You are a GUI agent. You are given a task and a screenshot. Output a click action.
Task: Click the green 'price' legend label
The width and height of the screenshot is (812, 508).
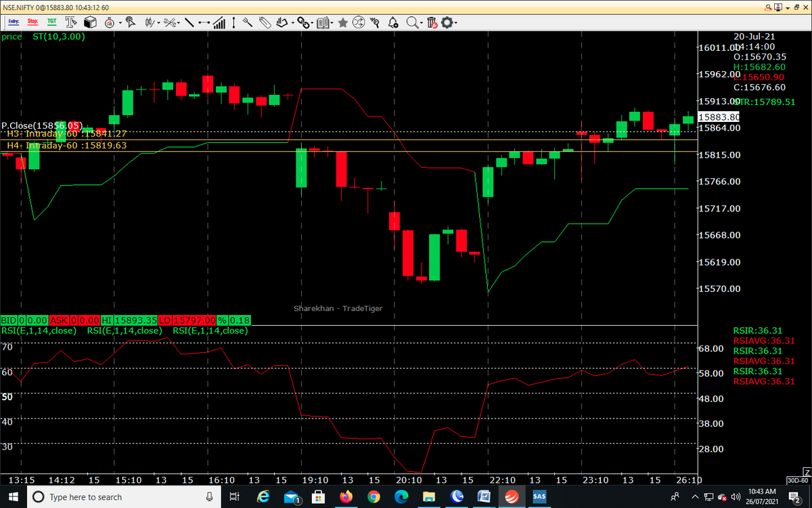tap(12, 37)
